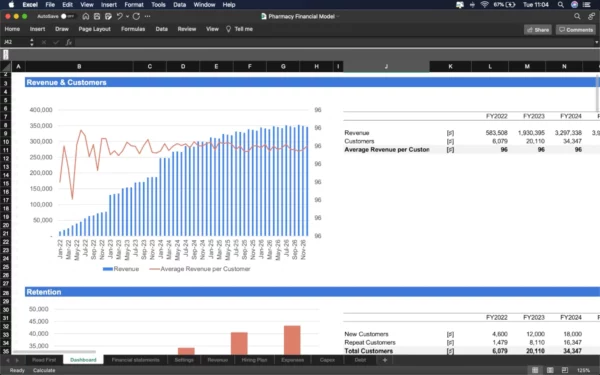Open the View ribbon tab
The image size is (600, 375).
tap(212, 29)
